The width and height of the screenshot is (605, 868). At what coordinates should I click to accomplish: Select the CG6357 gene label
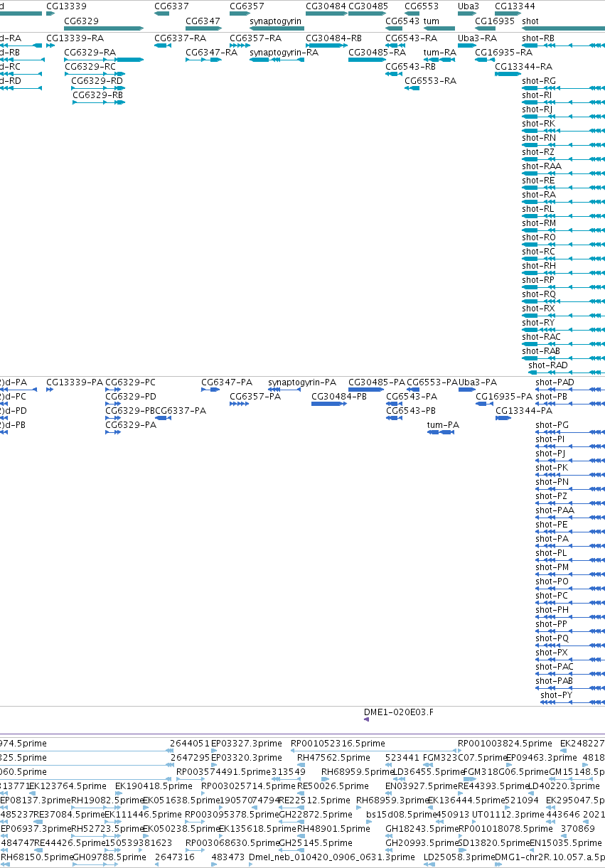pos(247,6)
